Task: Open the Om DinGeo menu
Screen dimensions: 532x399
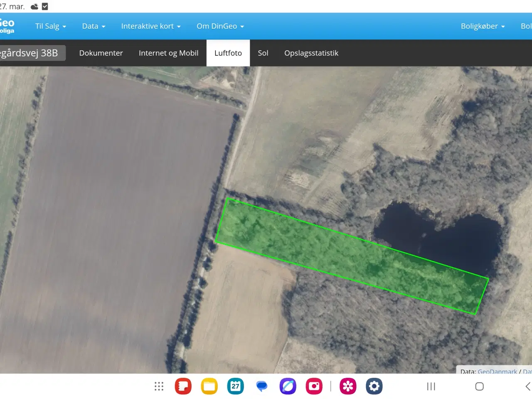Action: click(x=220, y=26)
